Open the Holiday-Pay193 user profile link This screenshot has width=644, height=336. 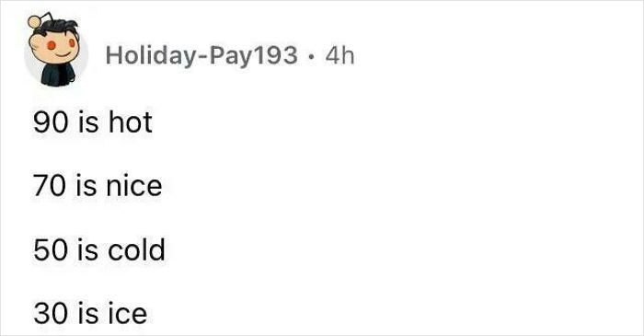pos(201,55)
